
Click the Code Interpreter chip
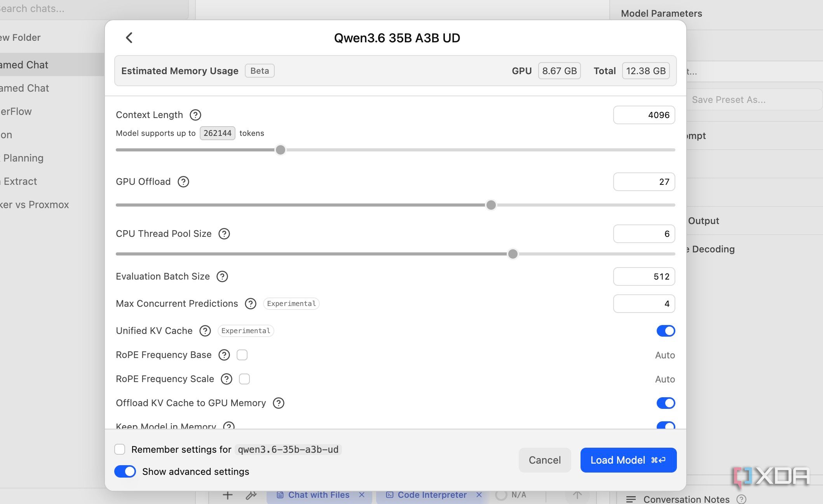tap(432, 495)
